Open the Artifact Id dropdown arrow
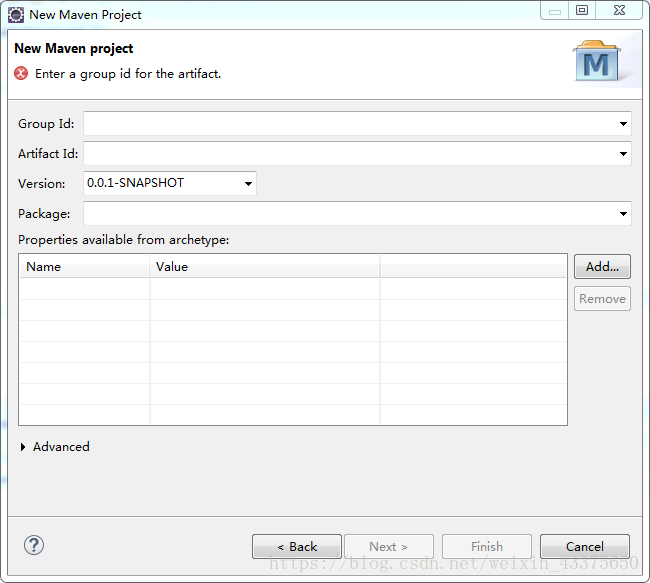 click(x=623, y=154)
